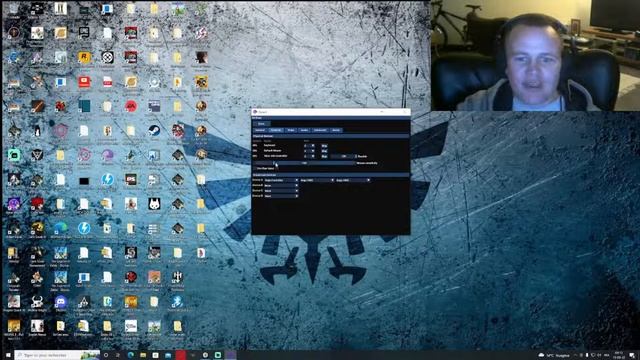Image resolution: width=640 pixels, height=360 pixels.
Task: Switch to the teal app on the taskbar
Action: [x=218, y=355]
